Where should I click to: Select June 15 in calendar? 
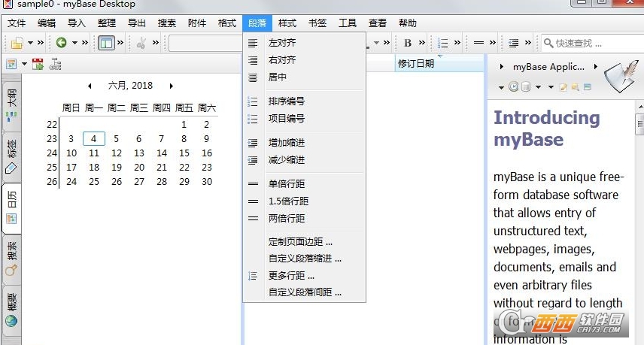coord(184,153)
